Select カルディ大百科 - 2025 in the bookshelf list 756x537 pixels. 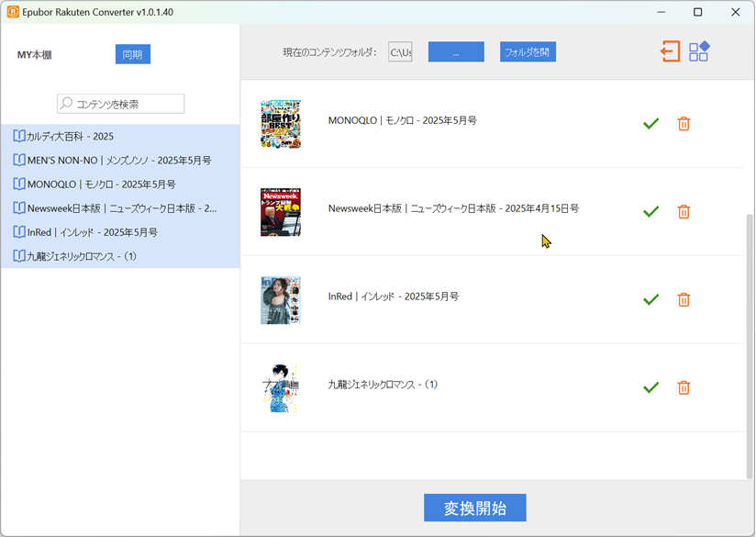click(120, 136)
